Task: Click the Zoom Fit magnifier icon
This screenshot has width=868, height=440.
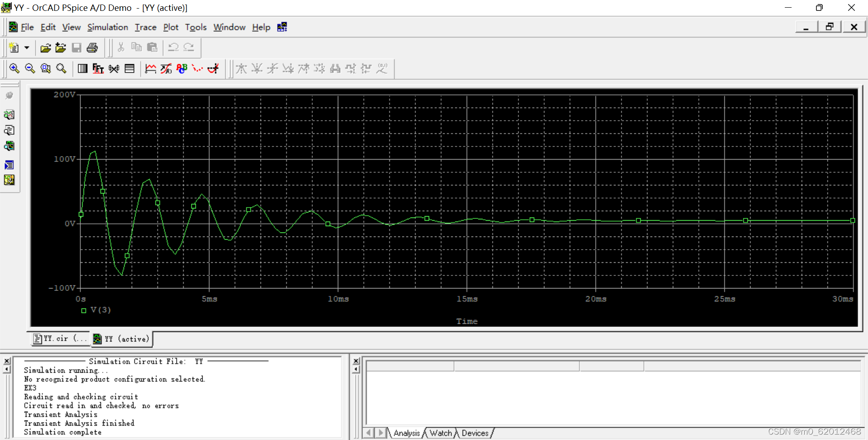Action: 61,68
